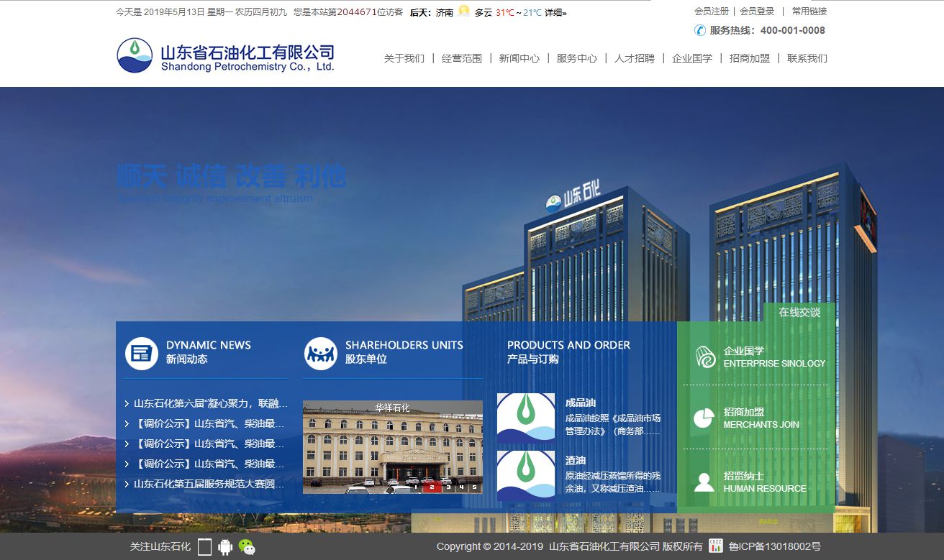944x560 pixels.
Task: Click HUMAN RESOURCE in green panel
Action: coord(765,489)
